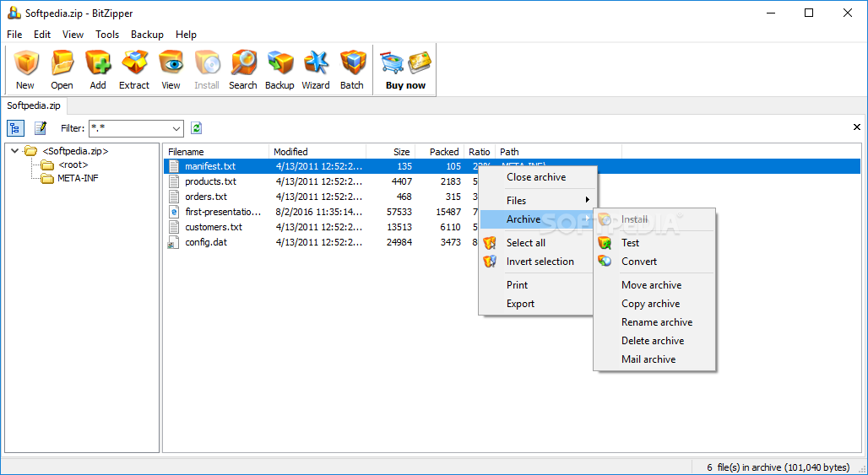Open the Backup menu in menu bar
This screenshot has width=868, height=475.
point(147,35)
